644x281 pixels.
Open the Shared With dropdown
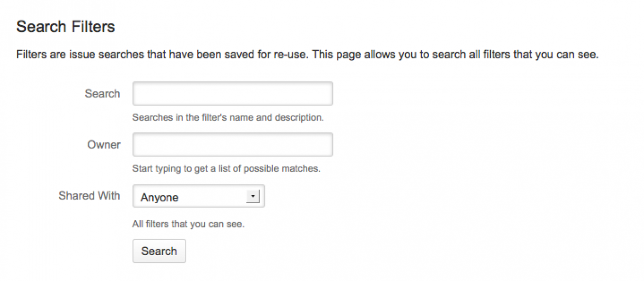coord(198,196)
